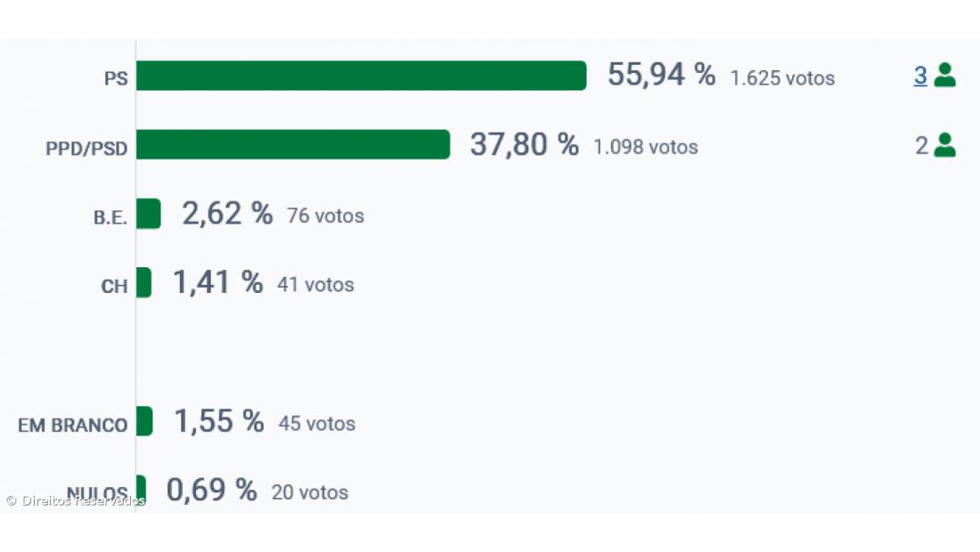980x552 pixels.
Task: Select the PPD/PSD party label
Action: (x=86, y=149)
